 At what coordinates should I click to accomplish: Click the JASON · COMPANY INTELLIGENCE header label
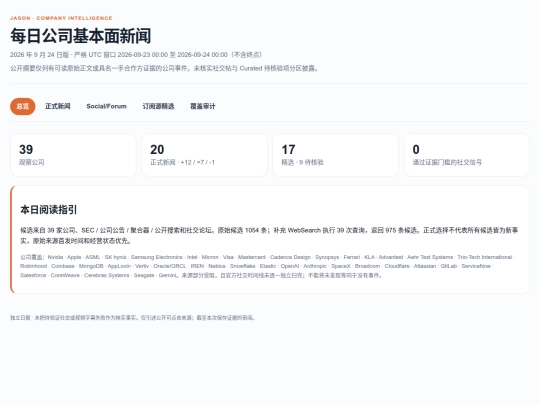tap(61, 18)
